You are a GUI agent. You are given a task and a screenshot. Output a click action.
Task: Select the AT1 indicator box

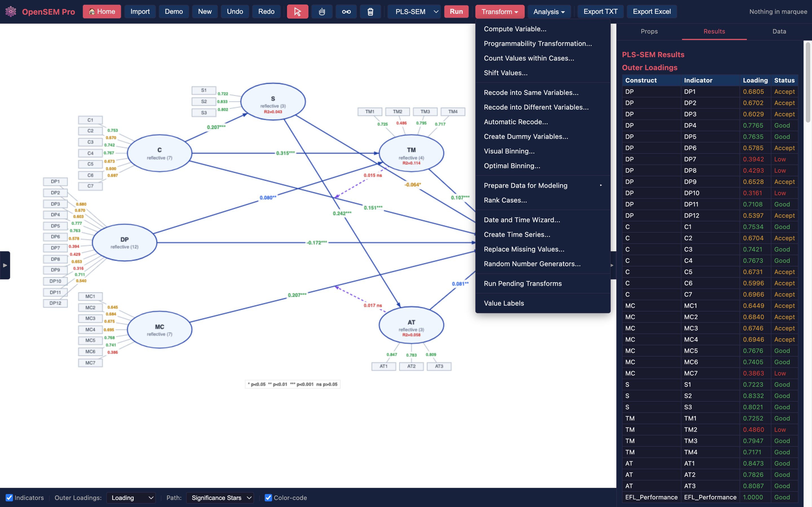pos(383,366)
